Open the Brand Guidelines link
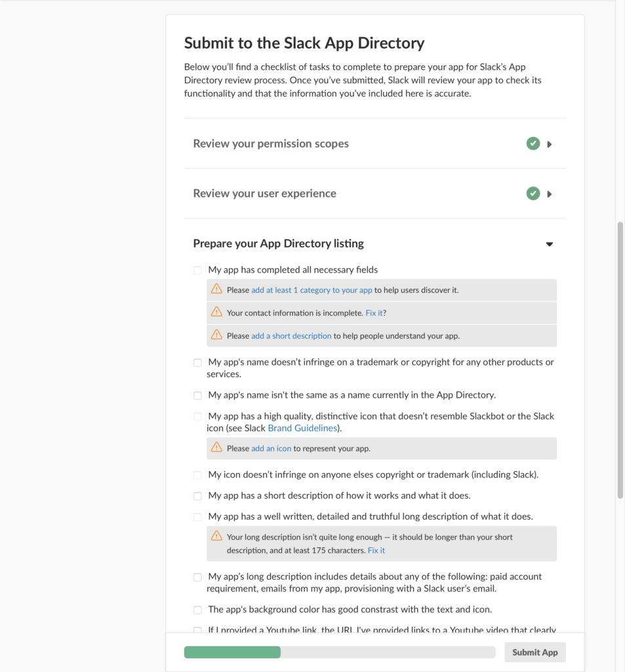 point(302,428)
